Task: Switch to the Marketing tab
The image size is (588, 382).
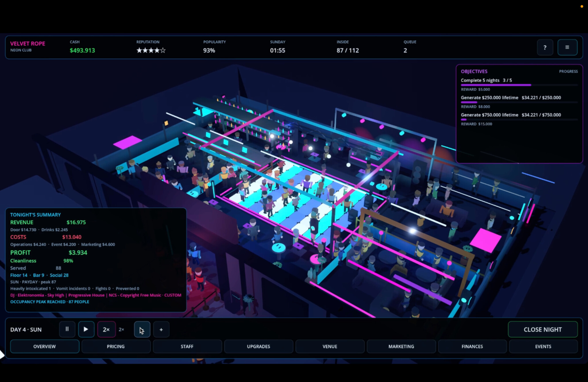Action: [401, 346]
